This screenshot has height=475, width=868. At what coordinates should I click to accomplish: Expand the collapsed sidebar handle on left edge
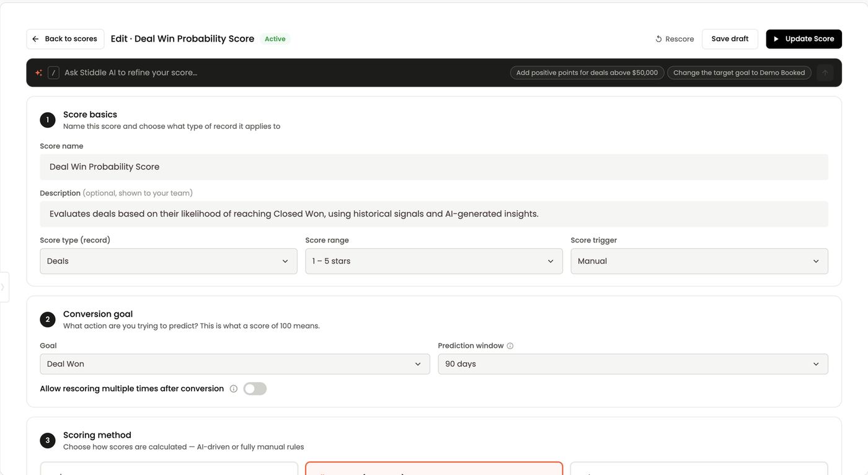(4, 287)
